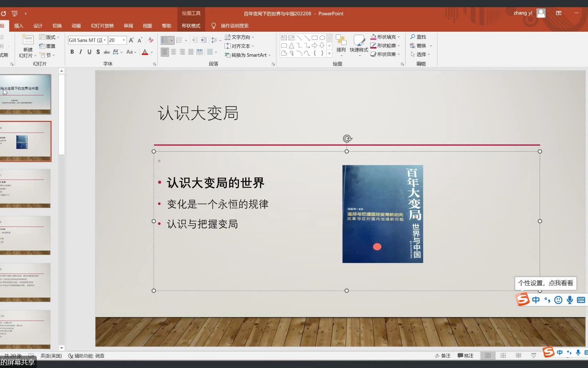The image size is (588, 368).
Task: Open the change case Aa dropdown
Action: pyautogui.click(x=131, y=52)
